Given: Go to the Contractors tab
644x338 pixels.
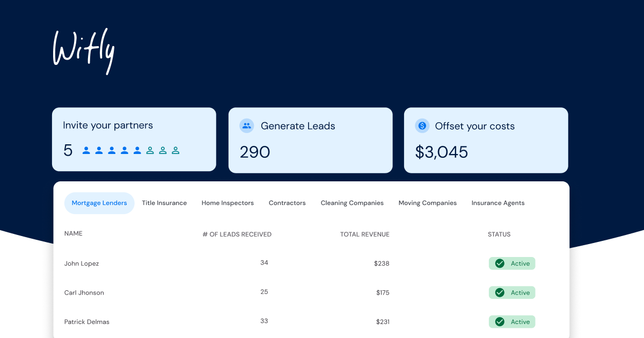Looking at the screenshot, I should [x=287, y=203].
